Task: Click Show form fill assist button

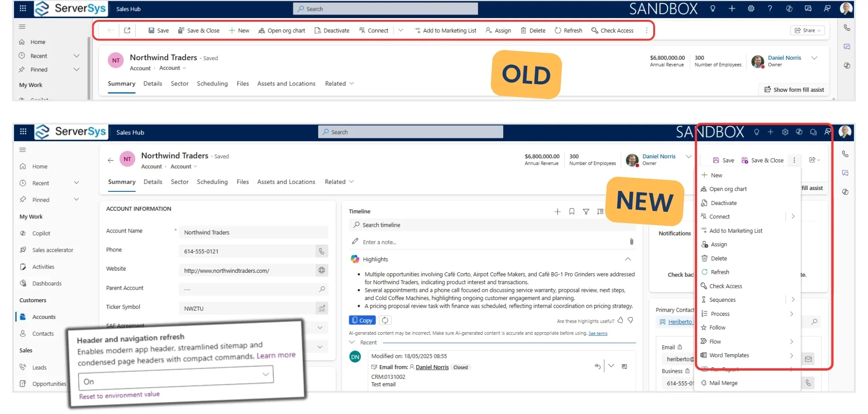Action: [x=794, y=90]
